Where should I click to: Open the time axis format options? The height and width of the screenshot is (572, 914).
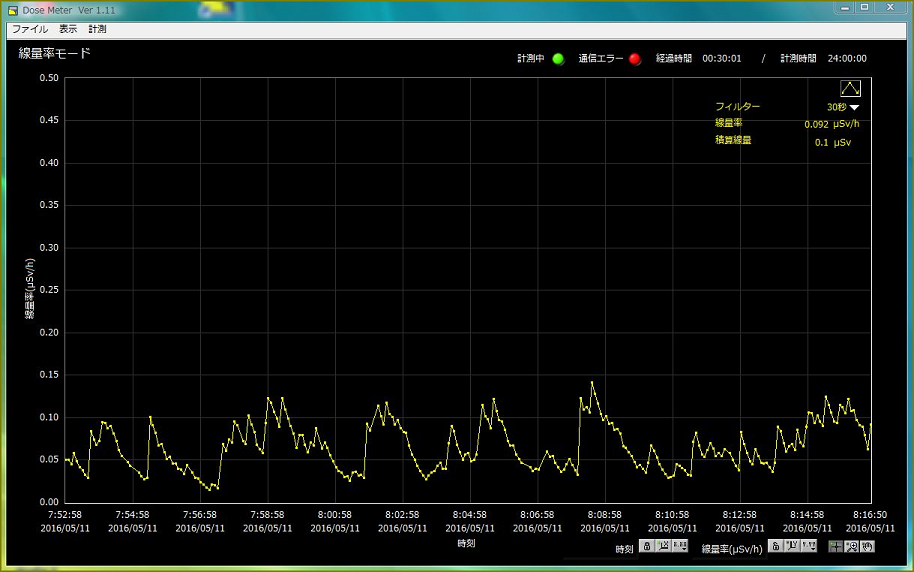tap(680, 546)
